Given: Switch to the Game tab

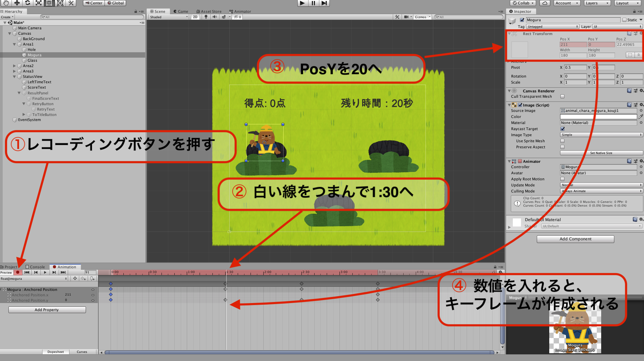Looking at the screenshot, I should pos(181,11).
